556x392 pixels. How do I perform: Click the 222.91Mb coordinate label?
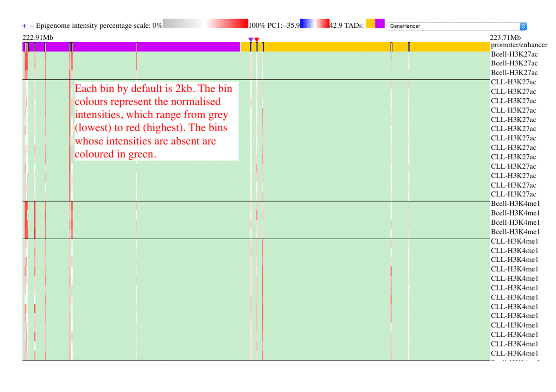tap(38, 36)
